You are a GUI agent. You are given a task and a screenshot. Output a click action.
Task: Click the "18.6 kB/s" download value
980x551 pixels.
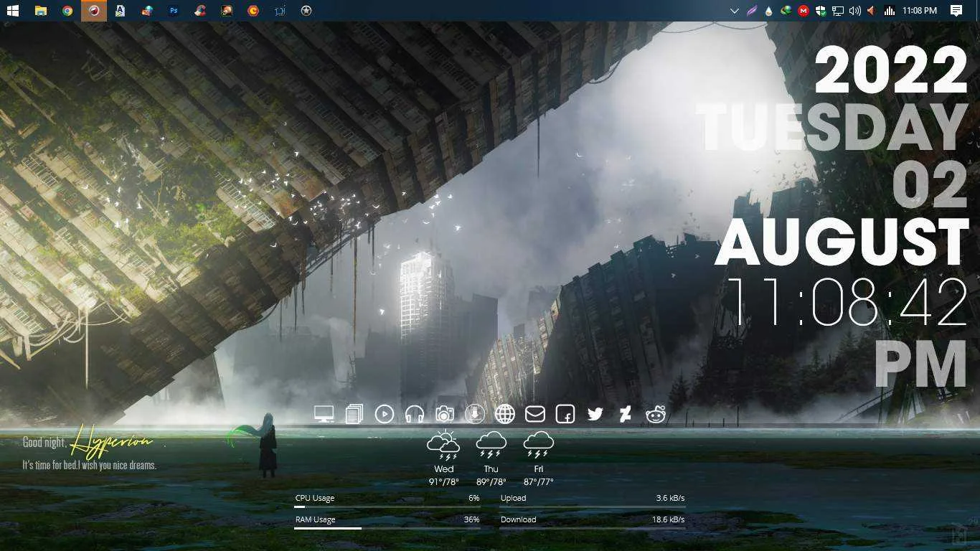tap(668, 519)
